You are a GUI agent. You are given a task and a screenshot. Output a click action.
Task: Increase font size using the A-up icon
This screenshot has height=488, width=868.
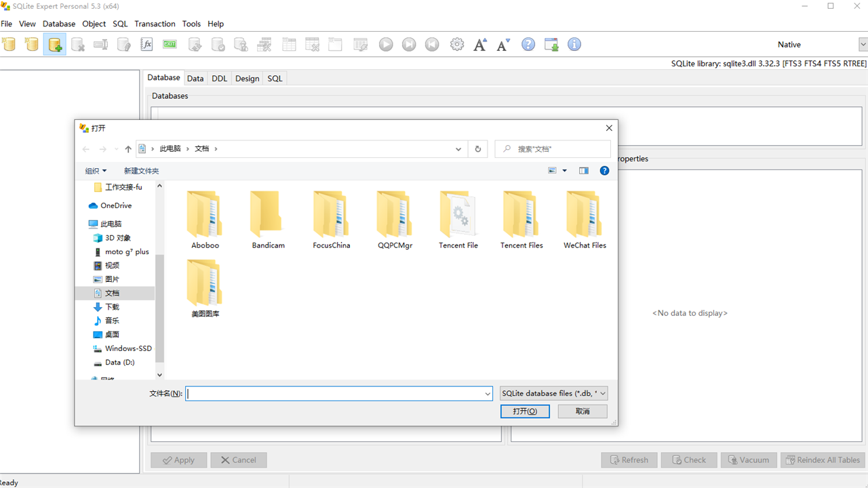480,44
